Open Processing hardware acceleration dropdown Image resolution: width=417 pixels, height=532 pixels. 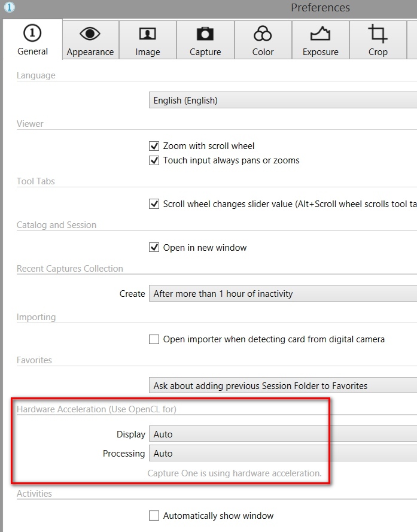(x=283, y=453)
